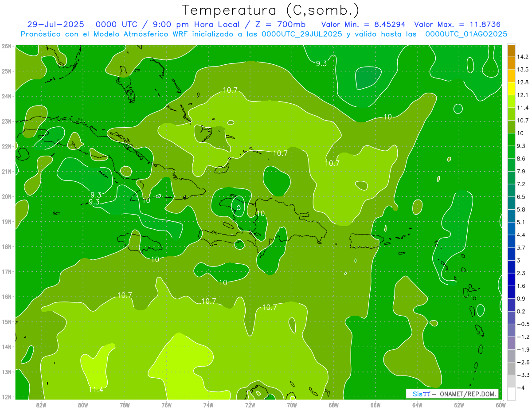Image resolution: width=532 pixels, height=411 pixels.
Task: Click legend value "7.9"
Action: click(521, 171)
